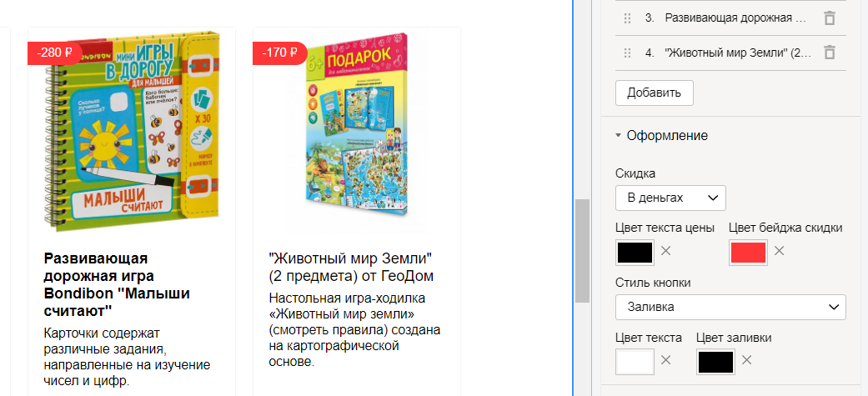Clear the price text color
This screenshot has width=868, height=396.
[x=666, y=251]
